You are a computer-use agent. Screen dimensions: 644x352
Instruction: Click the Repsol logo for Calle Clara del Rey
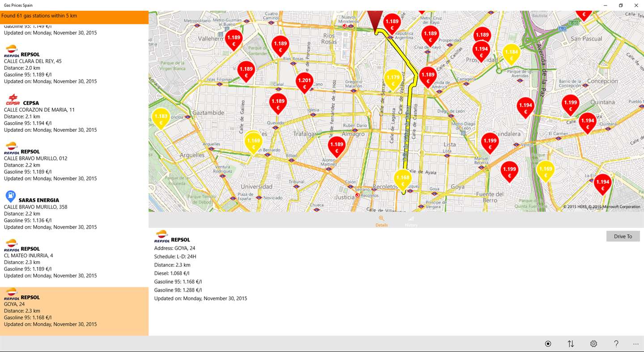pyautogui.click(x=12, y=51)
